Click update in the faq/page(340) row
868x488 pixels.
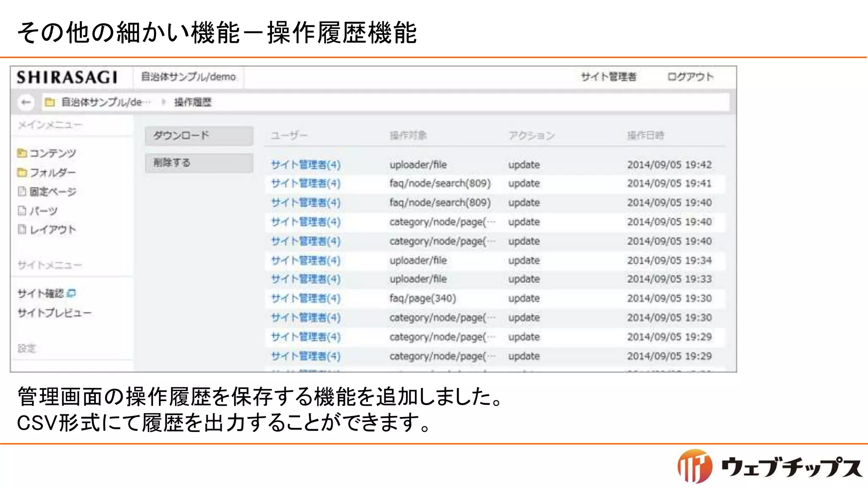[524, 298]
